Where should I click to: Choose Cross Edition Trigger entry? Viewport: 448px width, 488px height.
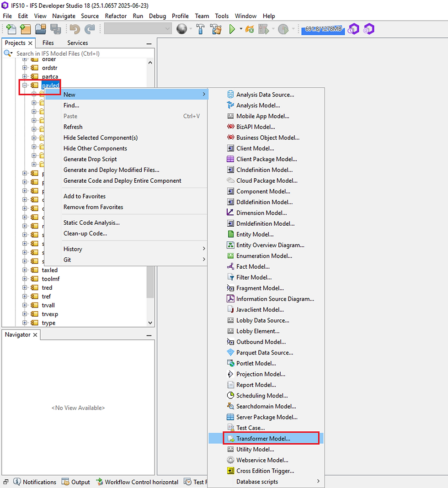point(266,471)
